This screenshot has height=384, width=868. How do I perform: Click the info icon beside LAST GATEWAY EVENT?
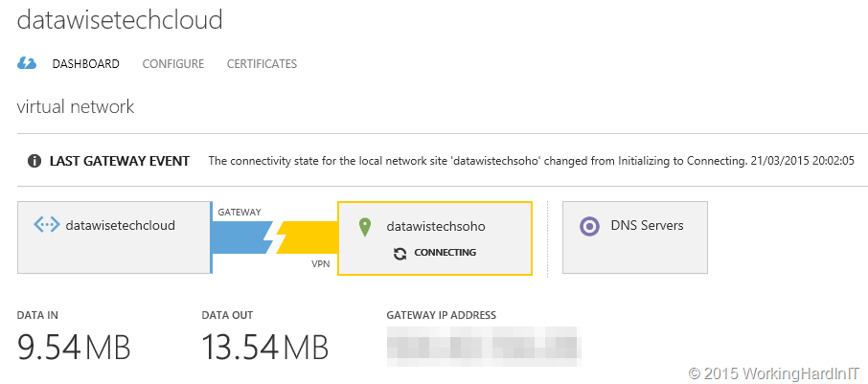34,161
